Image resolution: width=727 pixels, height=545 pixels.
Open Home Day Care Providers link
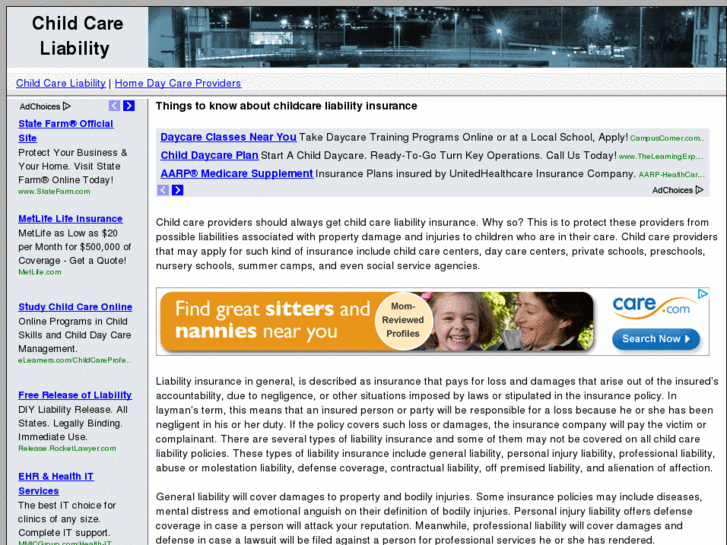tap(178, 83)
